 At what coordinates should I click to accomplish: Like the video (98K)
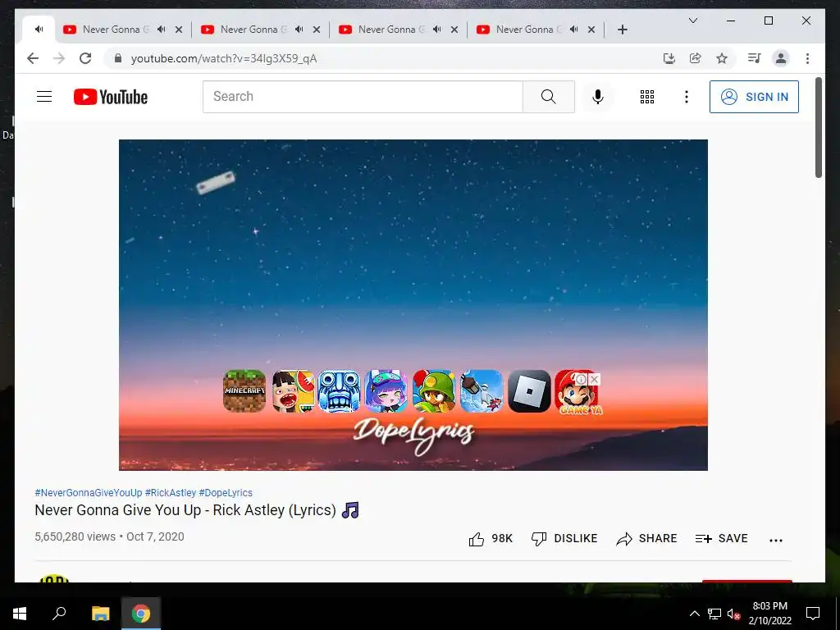pos(491,538)
